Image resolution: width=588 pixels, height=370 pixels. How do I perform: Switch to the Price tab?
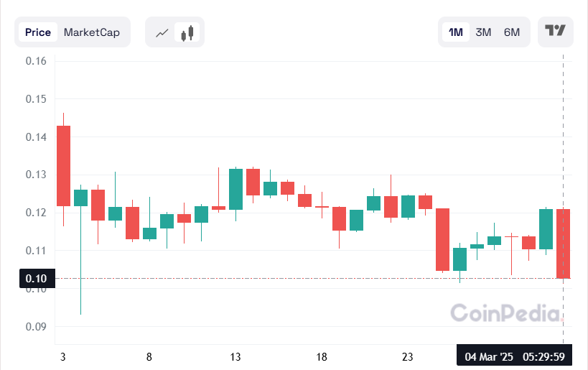[x=38, y=32]
